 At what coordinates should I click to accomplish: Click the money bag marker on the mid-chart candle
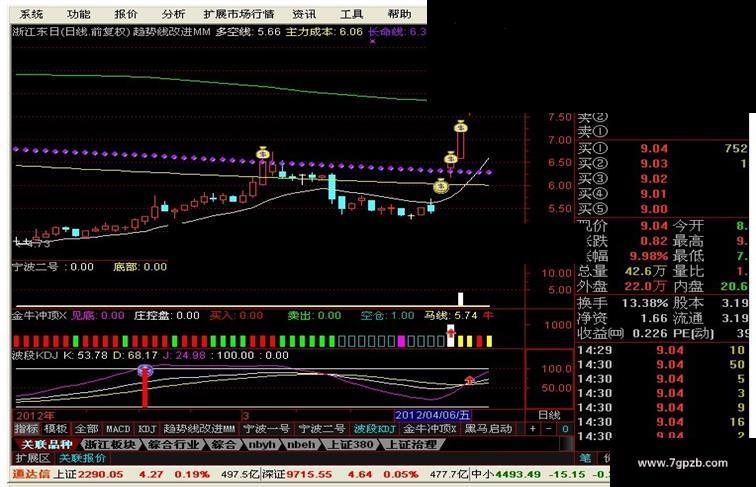click(x=263, y=153)
